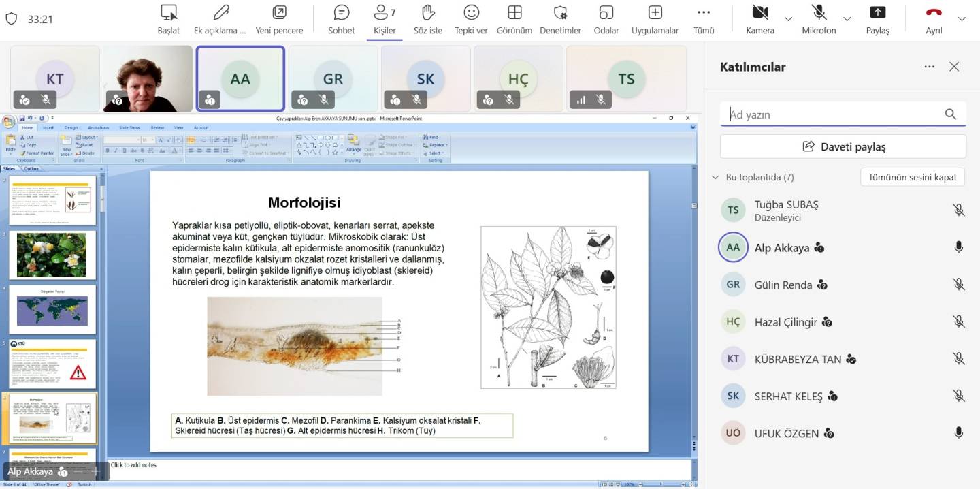Viewport: 980px width, 489px height.
Task: Switch to the Outline pane tab
Action: click(x=31, y=169)
